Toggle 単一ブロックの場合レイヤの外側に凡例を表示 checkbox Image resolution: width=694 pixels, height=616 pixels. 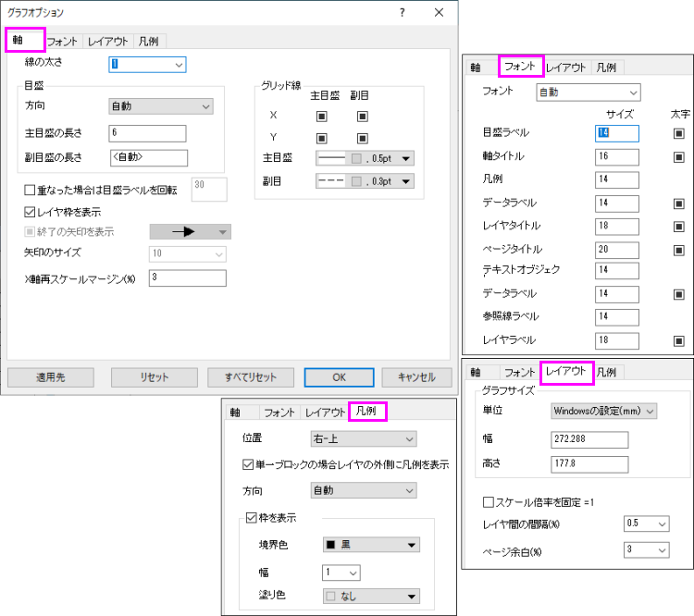point(248,464)
